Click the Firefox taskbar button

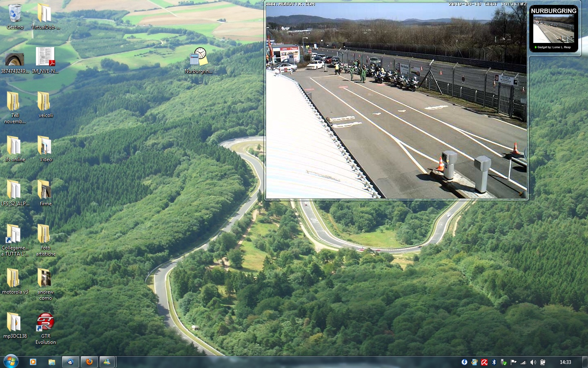(89, 362)
